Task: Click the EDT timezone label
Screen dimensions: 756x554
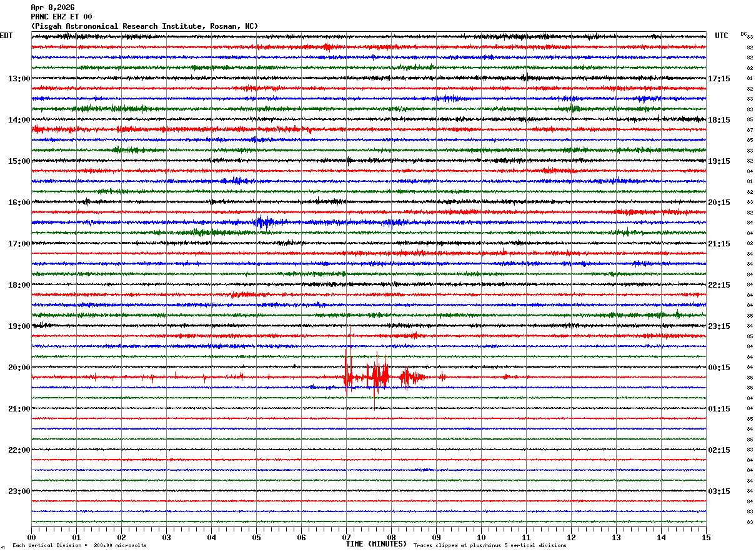Action: pyautogui.click(x=6, y=36)
